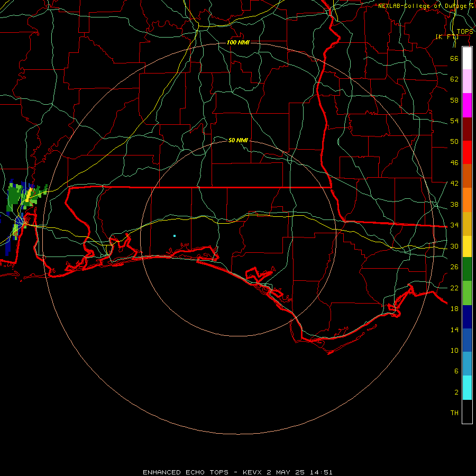Click the legend value '26'
This screenshot has height=476, width=476.
tap(454, 267)
